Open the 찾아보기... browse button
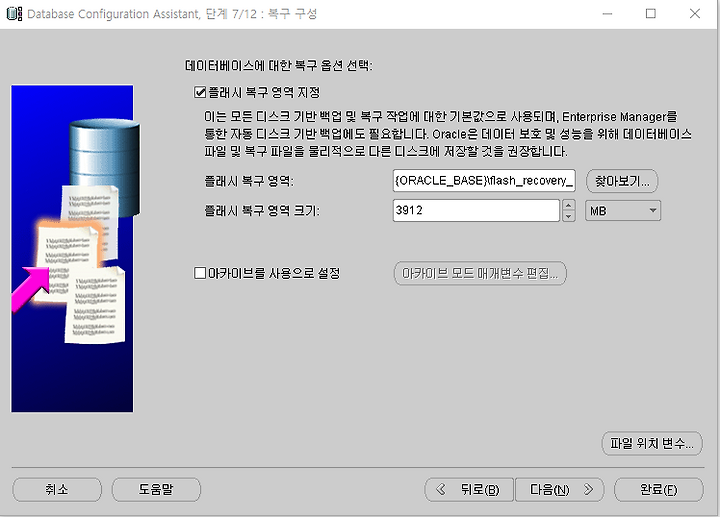Screen dimensions: 720x517 point(622,181)
